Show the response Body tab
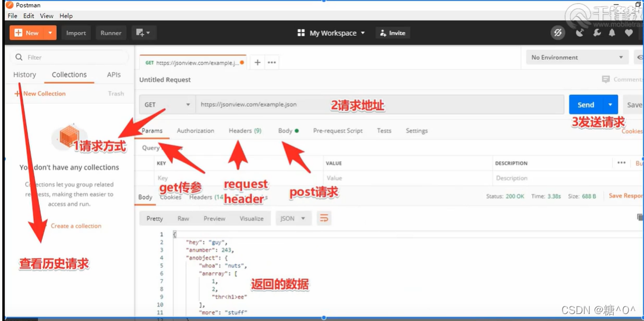 pos(146,197)
